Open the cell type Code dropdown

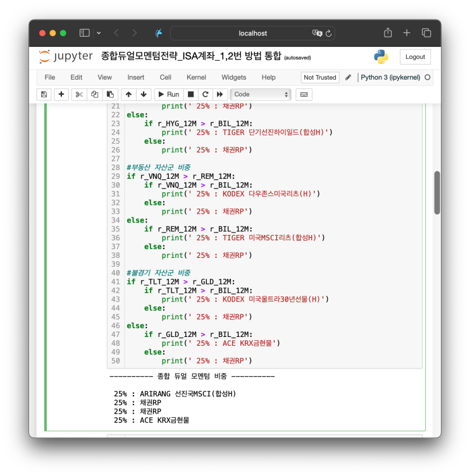tap(261, 94)
